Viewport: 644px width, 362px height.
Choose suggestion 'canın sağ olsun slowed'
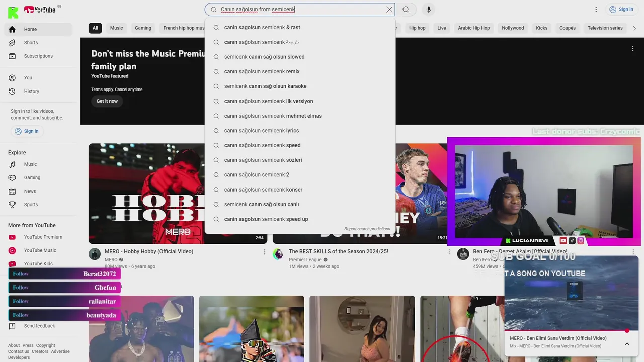300,57
